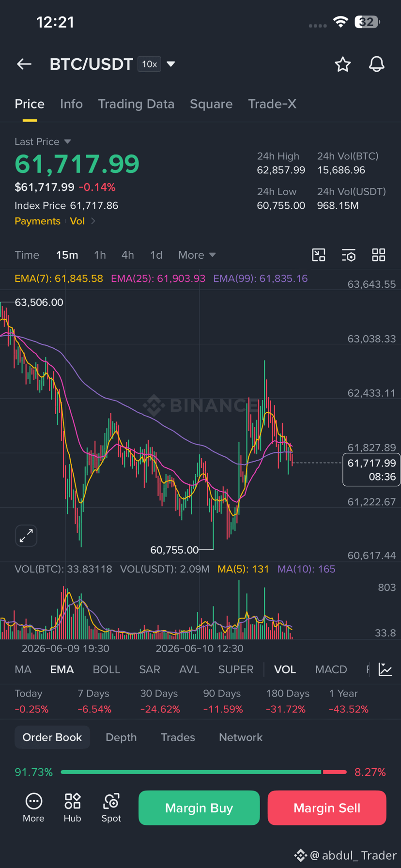Tap the 7 Days -6.54% change
The image size is (401, 868).
[x=94, y=701]
